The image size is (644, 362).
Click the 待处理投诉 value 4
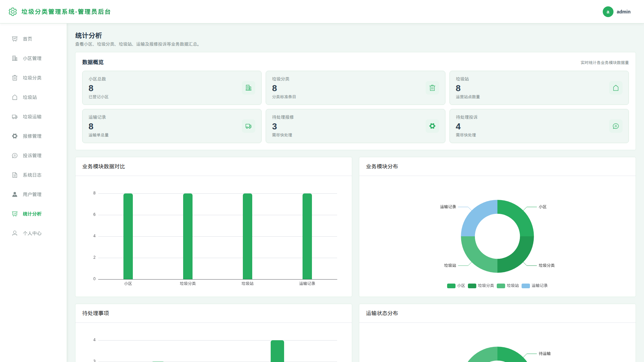click(x=458, y=126)
